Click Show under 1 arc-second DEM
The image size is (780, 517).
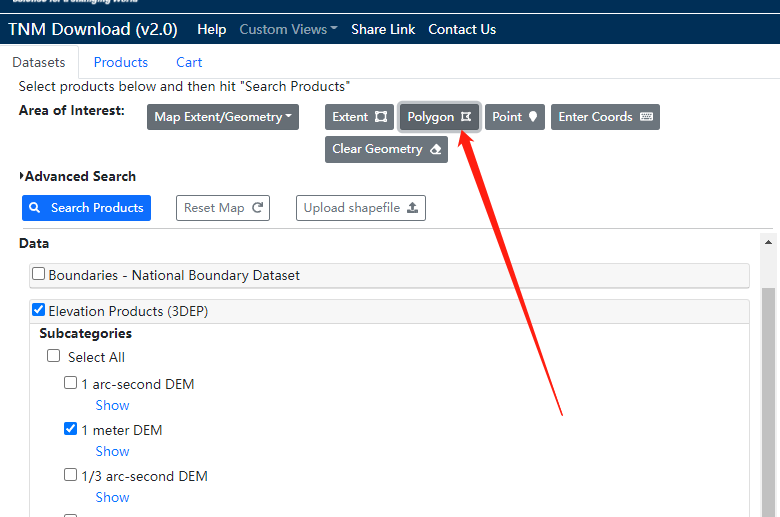[112, 406]
